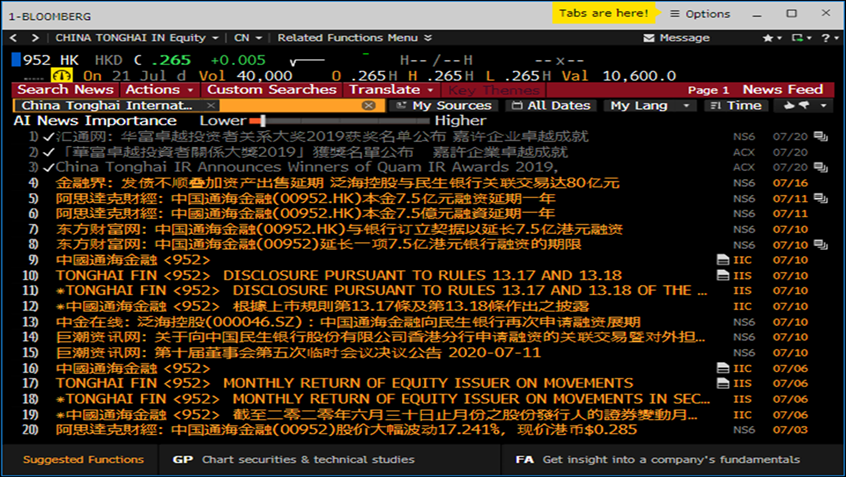Click read checkmark on headline 3

49,167
